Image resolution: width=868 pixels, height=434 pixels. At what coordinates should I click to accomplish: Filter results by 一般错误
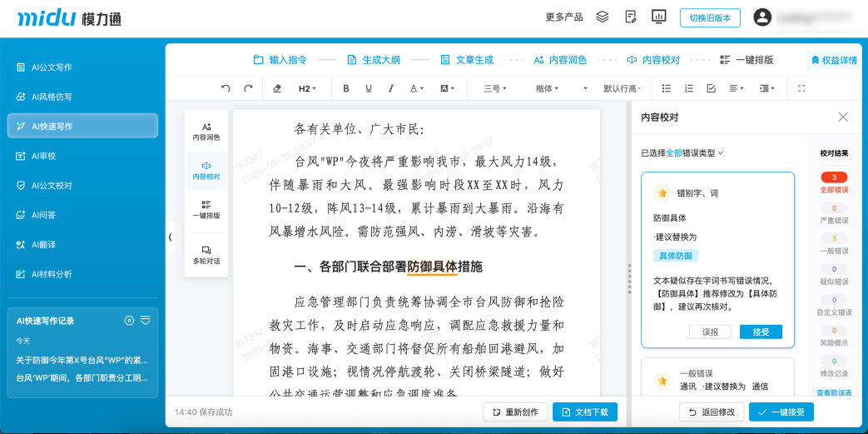(834, 244)
